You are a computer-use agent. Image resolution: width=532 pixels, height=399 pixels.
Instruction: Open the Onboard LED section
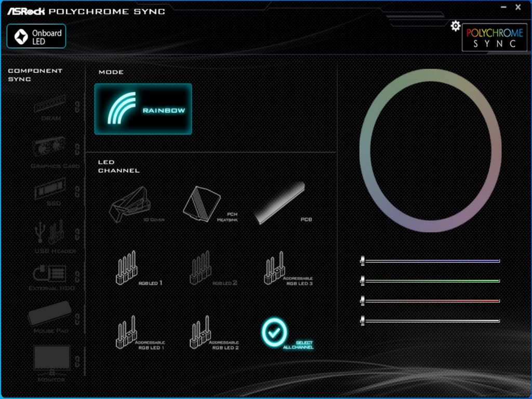coord(36,36)
